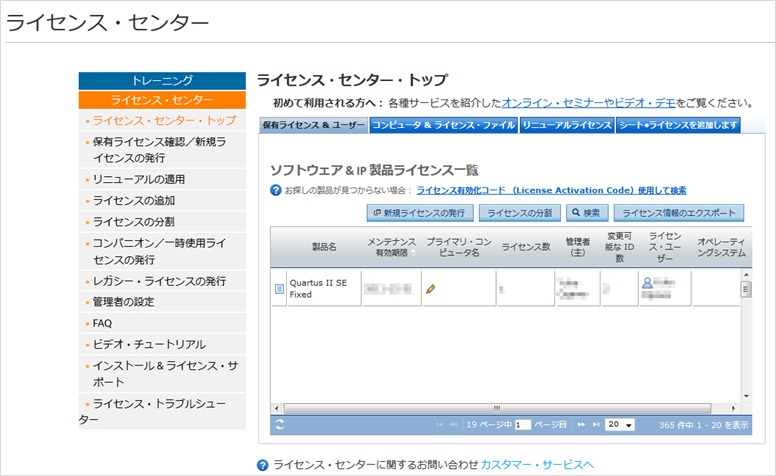
Task: Click the orange ライセンス・センター sidebar header
Action: pos(162,100)
